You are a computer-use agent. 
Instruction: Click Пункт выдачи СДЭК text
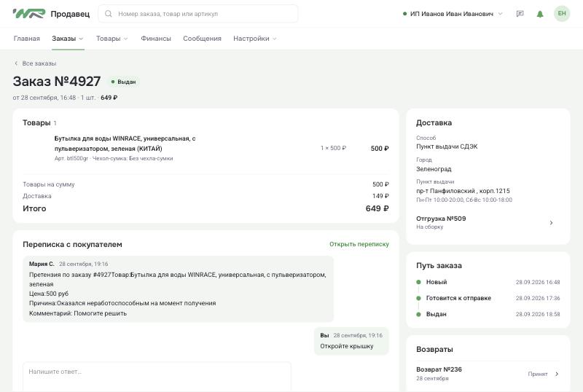[x=447, y=146]
